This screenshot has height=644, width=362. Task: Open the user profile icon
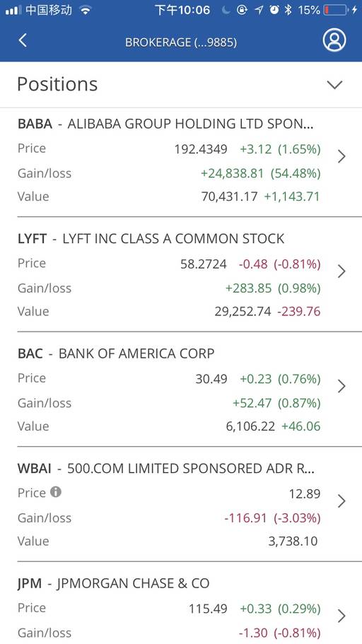point(334,40)
